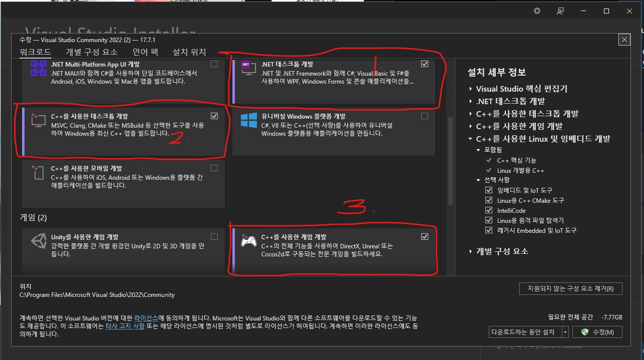Image resolution: width=644 pixels, height=360 pixels.
Task: Uncheck 레거시 Embedded 및 IoT 도구 option
Action: pyautogui.click(x=489, y=230)
